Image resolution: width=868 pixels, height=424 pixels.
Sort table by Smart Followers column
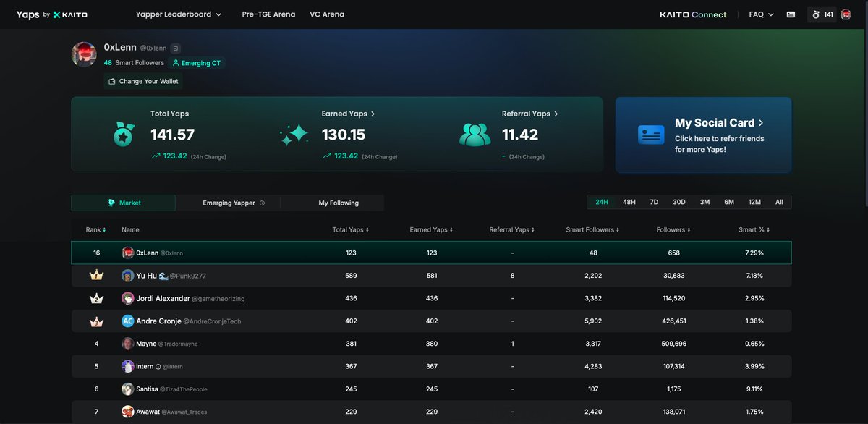coord(593,230)
